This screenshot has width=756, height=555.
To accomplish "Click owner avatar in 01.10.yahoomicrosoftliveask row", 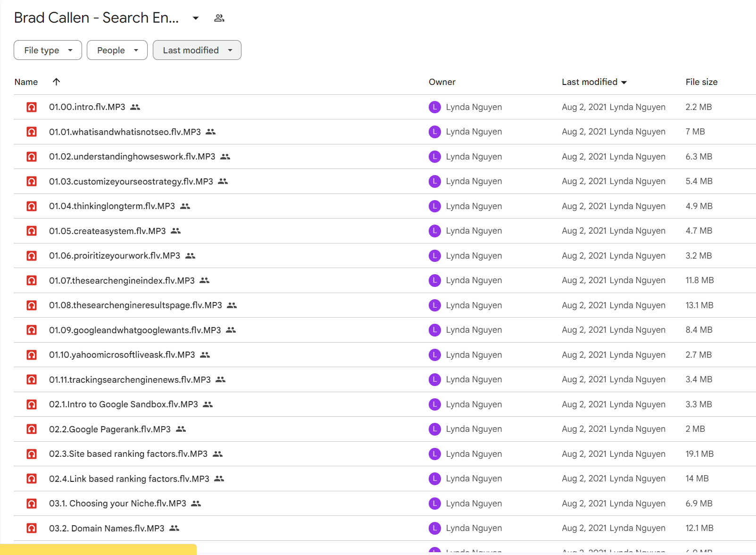I will click(x=435, y=355).
